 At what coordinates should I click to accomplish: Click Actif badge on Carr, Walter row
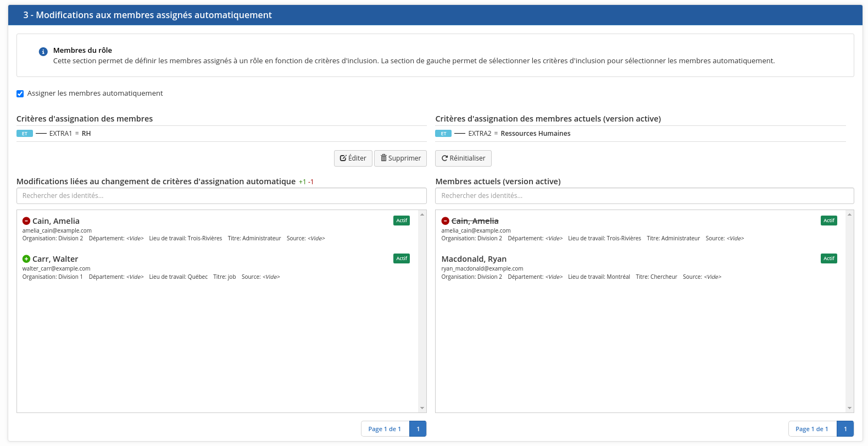402,258
